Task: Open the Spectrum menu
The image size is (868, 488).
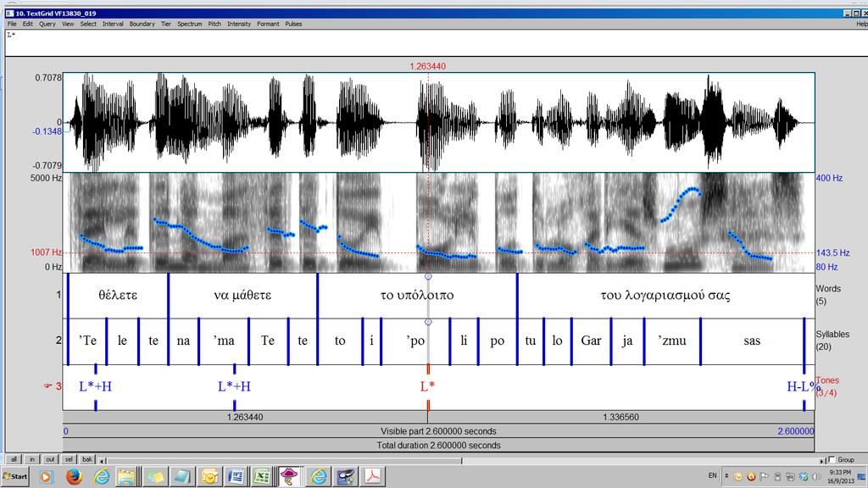Action: 189,24
